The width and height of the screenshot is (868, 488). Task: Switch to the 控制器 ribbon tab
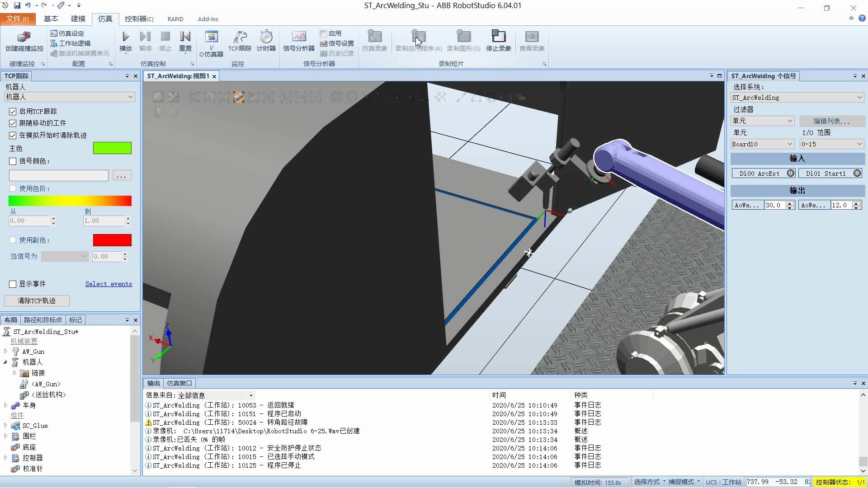click(139, 19)
